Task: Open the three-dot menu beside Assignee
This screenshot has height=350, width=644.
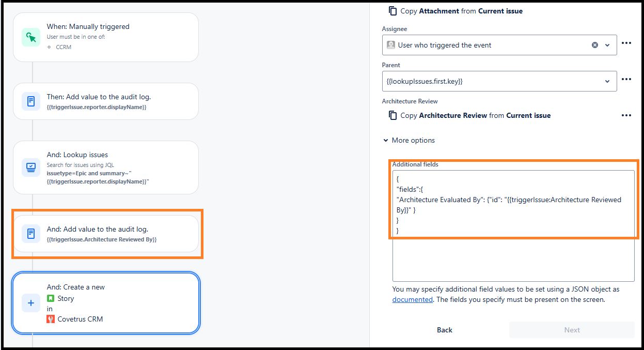Action: (x=626, y=43)
